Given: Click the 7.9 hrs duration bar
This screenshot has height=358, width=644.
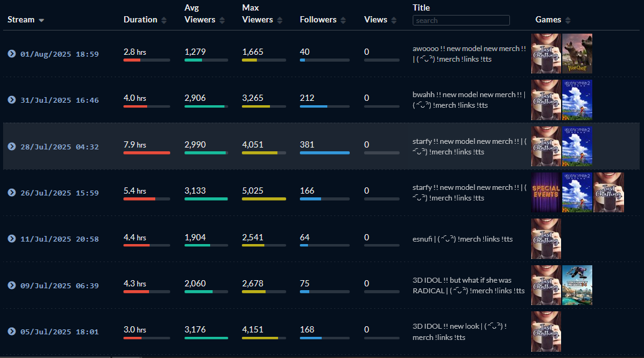Looking at the screenshot, I should tap(147, 153).
